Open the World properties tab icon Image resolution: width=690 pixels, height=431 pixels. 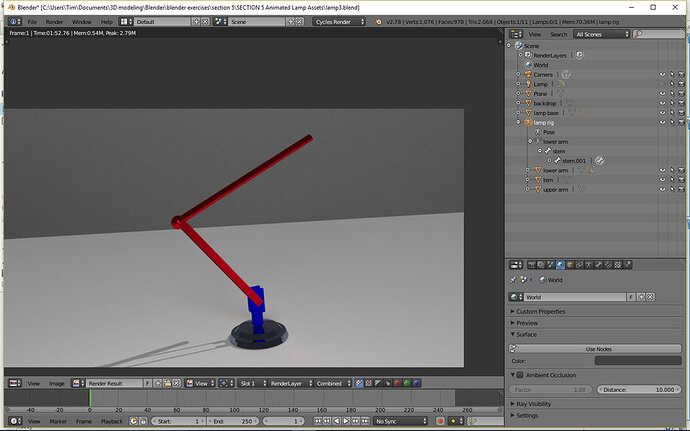tap(561, 265)
